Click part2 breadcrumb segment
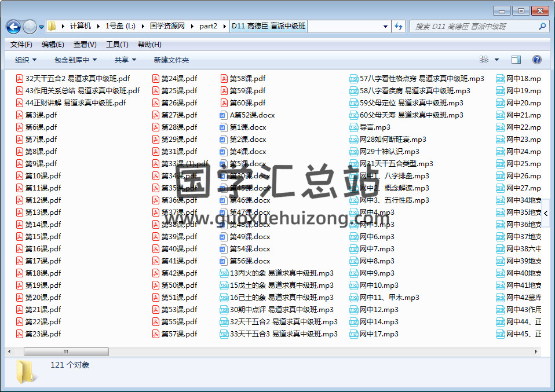 208,26
